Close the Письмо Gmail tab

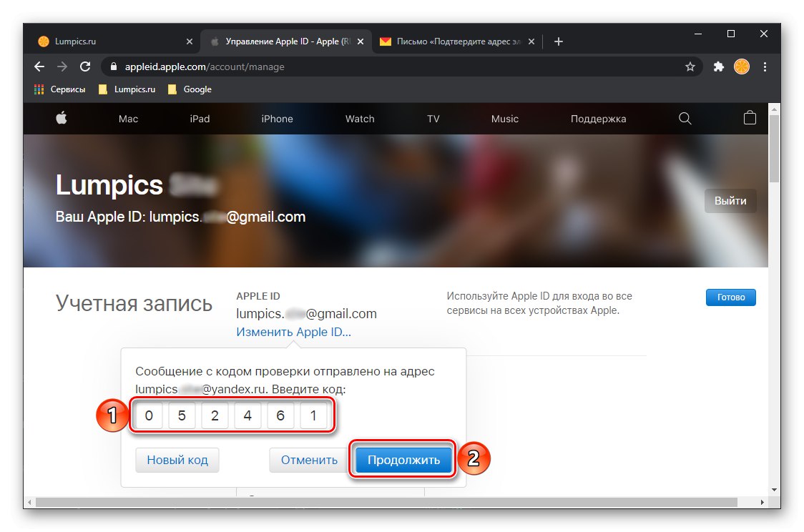point(531,41)
